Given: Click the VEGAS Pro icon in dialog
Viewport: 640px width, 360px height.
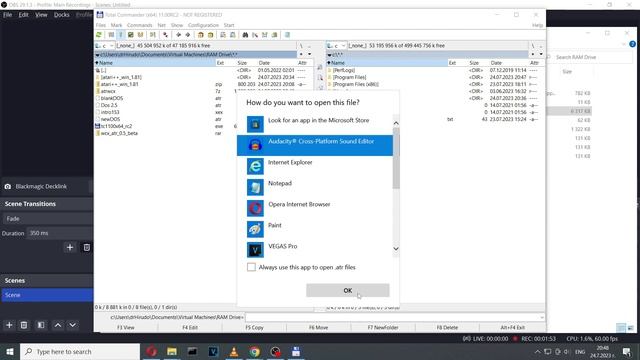Looking at the screenshot, I should (x=255, y=250).
